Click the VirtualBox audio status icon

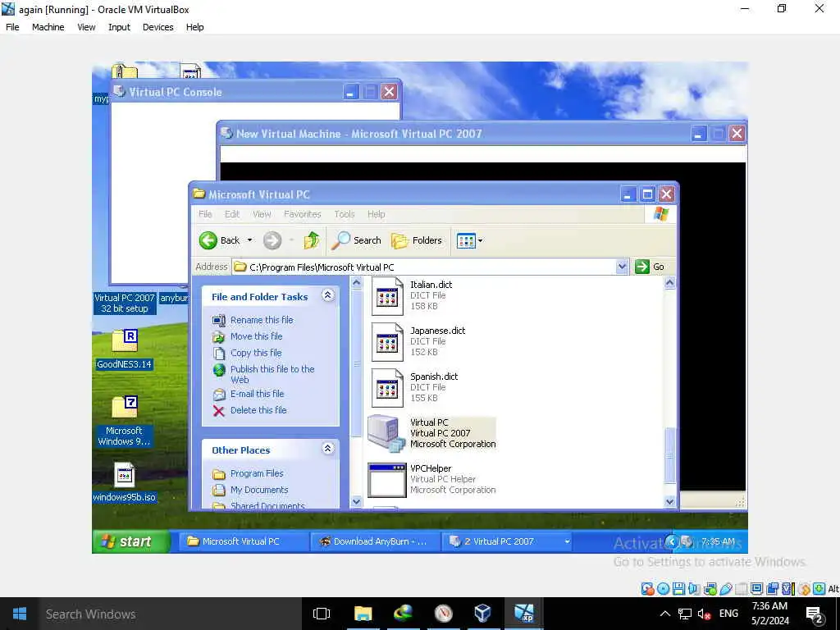coord(694,589)
